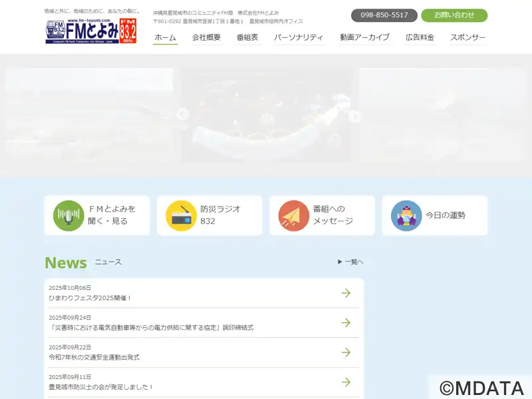532x399 pixels.
Task: Click the date 2025年09月24日
Action: tap(70, 318)
